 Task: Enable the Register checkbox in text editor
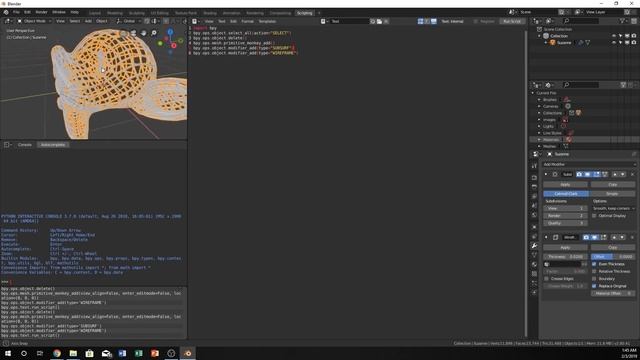(476, 21)
